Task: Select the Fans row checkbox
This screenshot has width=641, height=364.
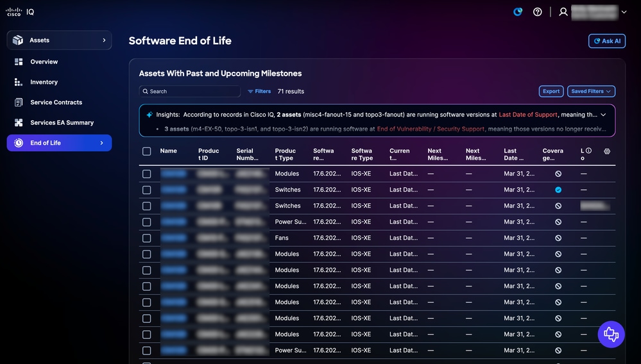Action: 146,238
